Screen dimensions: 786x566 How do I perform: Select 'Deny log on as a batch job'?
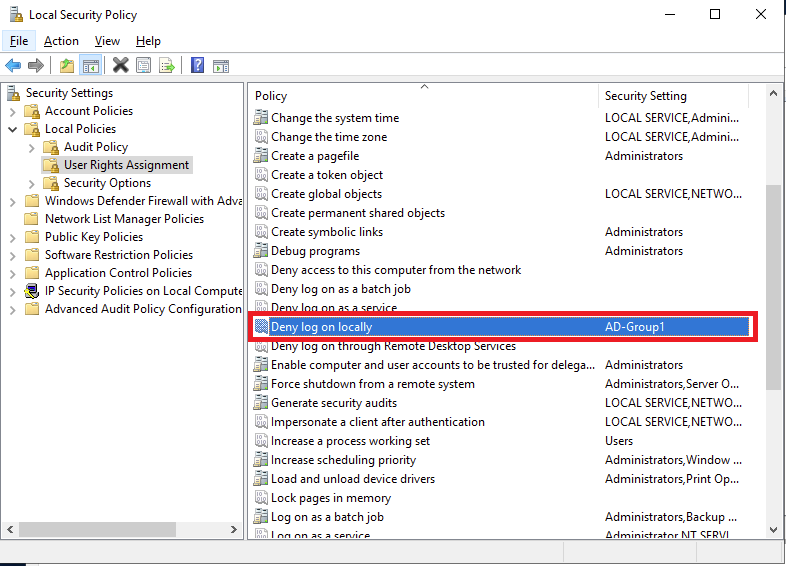(341, 289)
